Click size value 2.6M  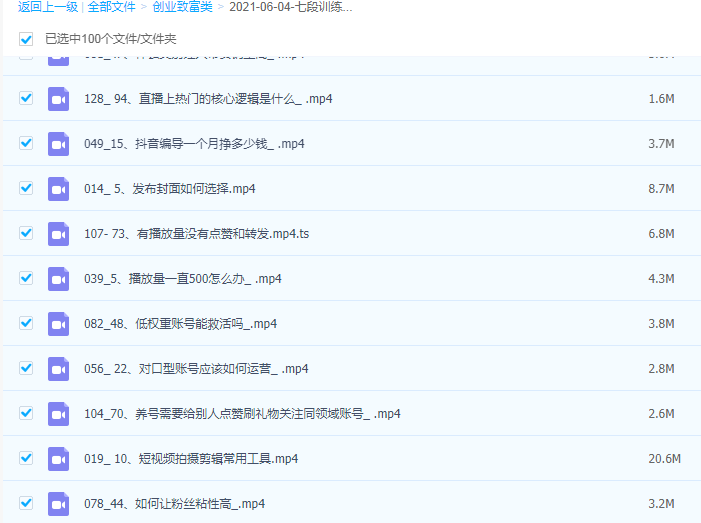click(662, 414)
